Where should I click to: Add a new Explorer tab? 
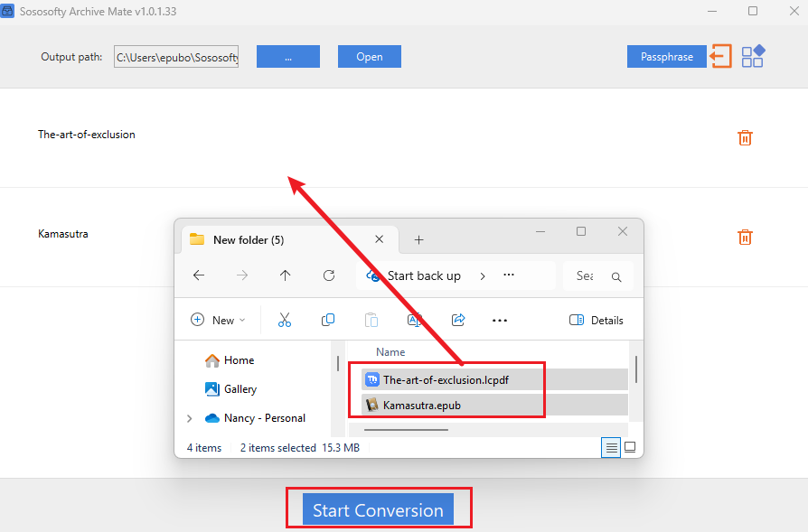click(x=419, y=240)
